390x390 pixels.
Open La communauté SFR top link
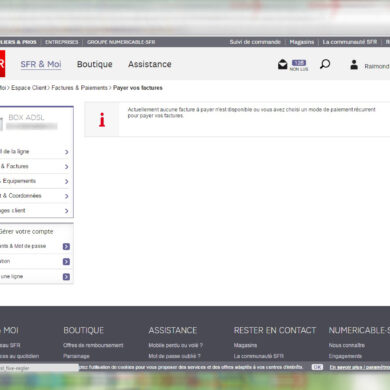350,42
